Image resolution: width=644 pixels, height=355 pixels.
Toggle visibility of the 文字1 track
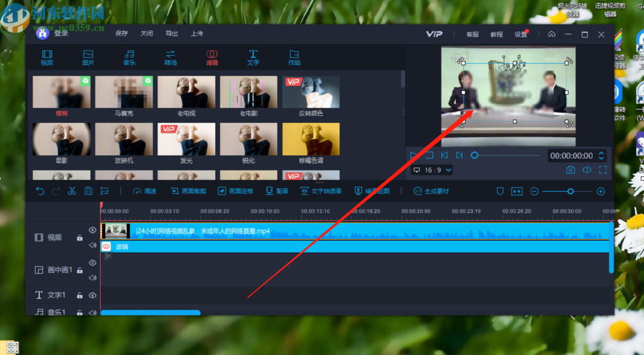[x=92, y=295]
